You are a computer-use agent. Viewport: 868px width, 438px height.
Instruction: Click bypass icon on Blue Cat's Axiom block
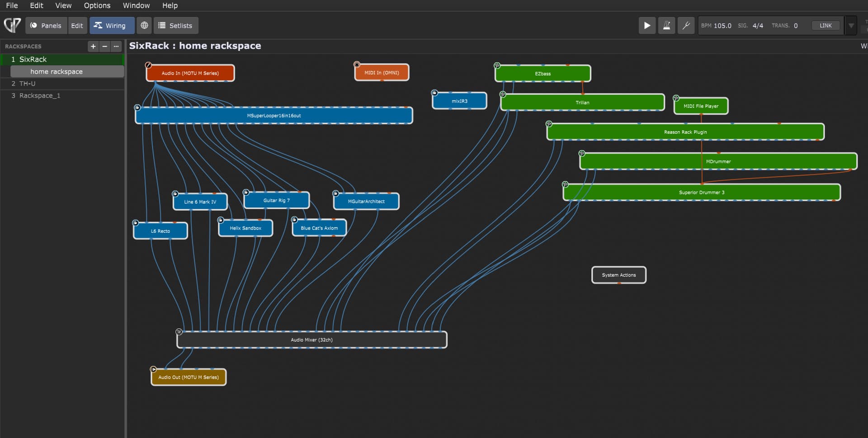(294, 220)
